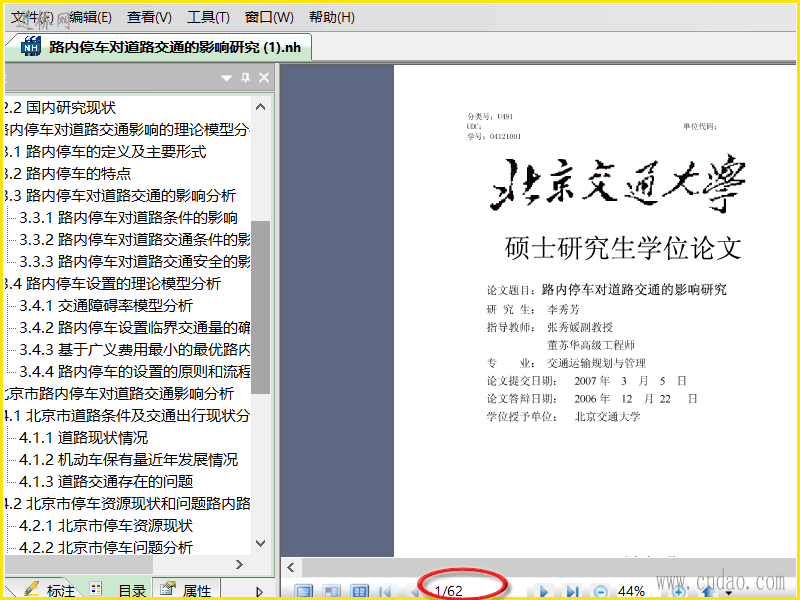The height and width of the screenshot is (600, 800).
Task: Click the outline scroll-down arrow
Action: (260, 543)
